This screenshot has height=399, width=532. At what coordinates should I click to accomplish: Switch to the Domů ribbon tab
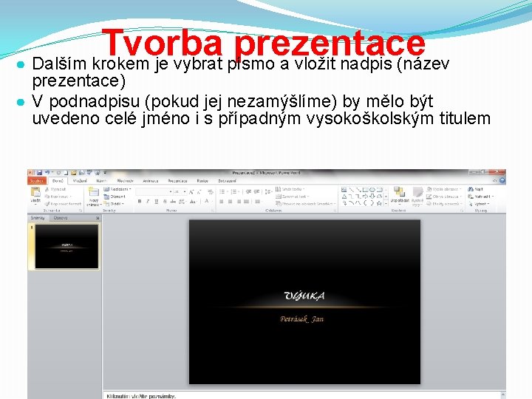(58, 181)
